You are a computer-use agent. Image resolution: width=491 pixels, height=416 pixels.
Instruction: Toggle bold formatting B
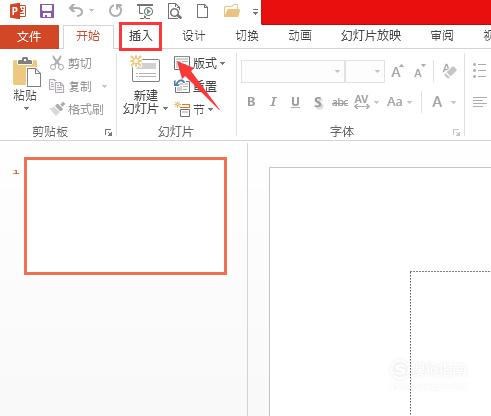[x=251, y=102]
